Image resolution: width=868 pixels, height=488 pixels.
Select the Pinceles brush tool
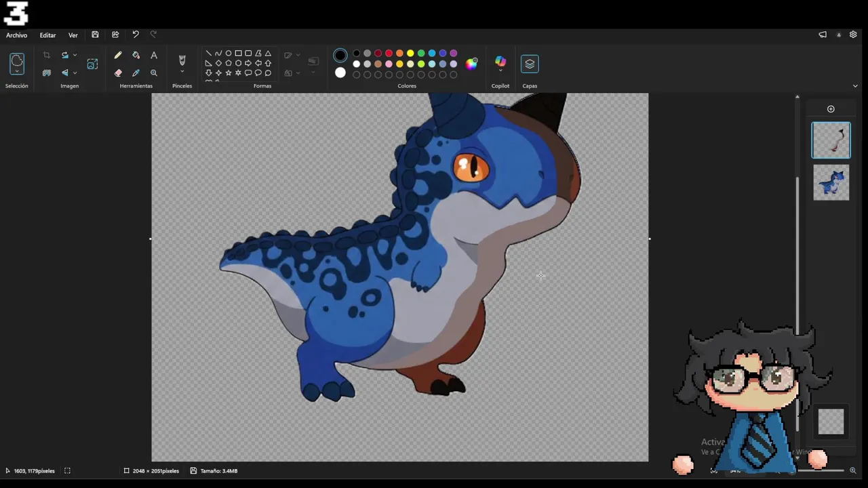tap(182, 60)
